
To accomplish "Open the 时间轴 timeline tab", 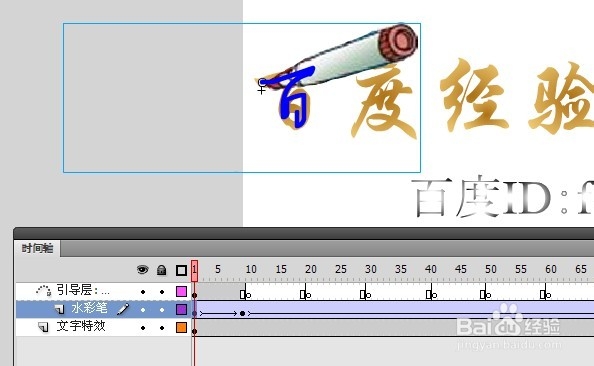I will pyautogui.click(x=37, y=249).
